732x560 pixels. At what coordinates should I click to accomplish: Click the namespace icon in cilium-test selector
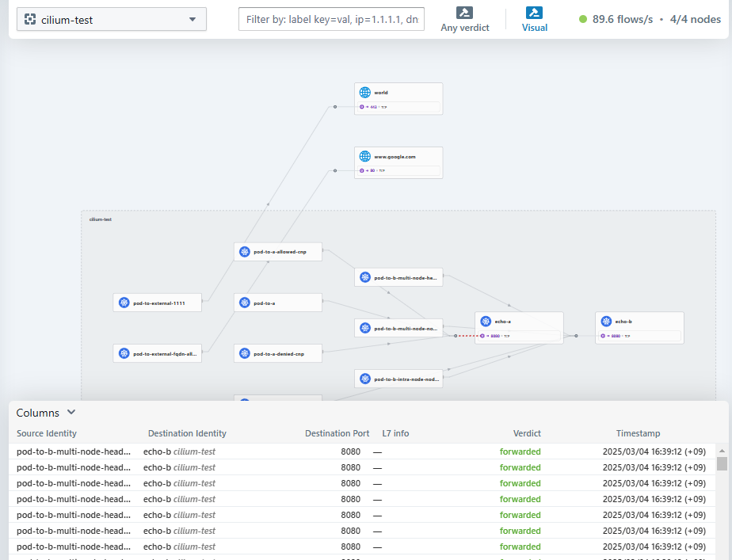pyautogui.click(x=29, y=20)
